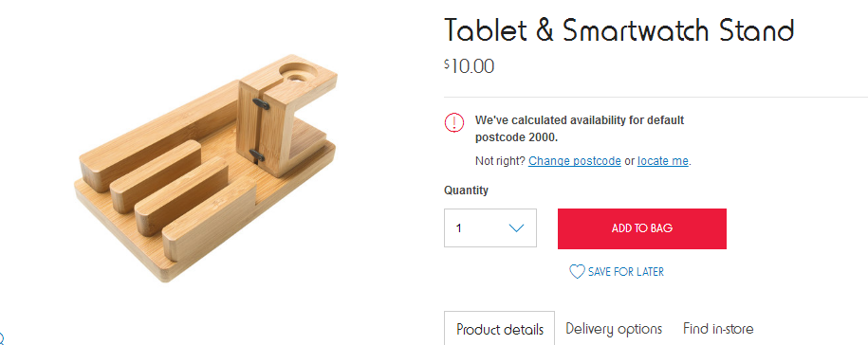Screen dimensions: 868x345
Task: Click the magnifier icon below product image
Action: click(x=1, y=337)
